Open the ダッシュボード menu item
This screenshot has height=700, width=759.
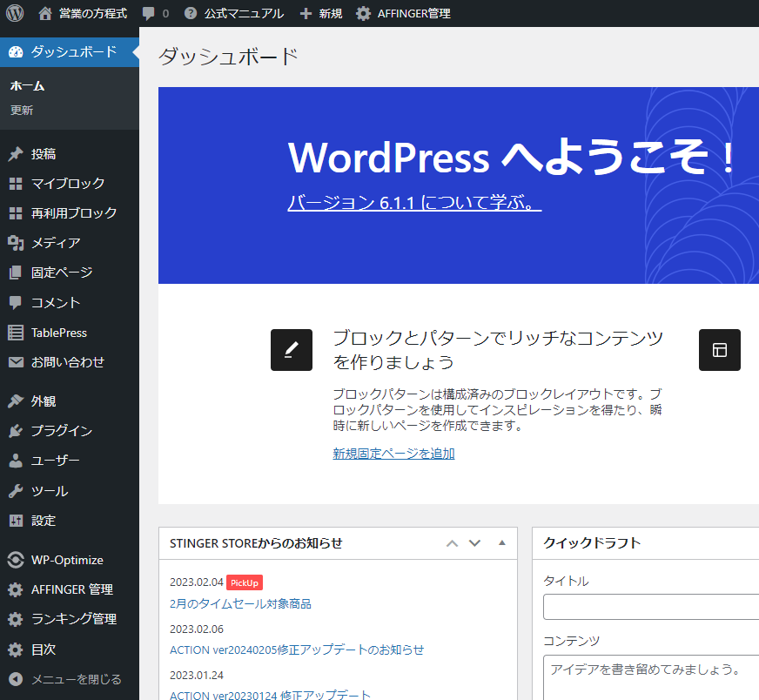pos(70,52)
